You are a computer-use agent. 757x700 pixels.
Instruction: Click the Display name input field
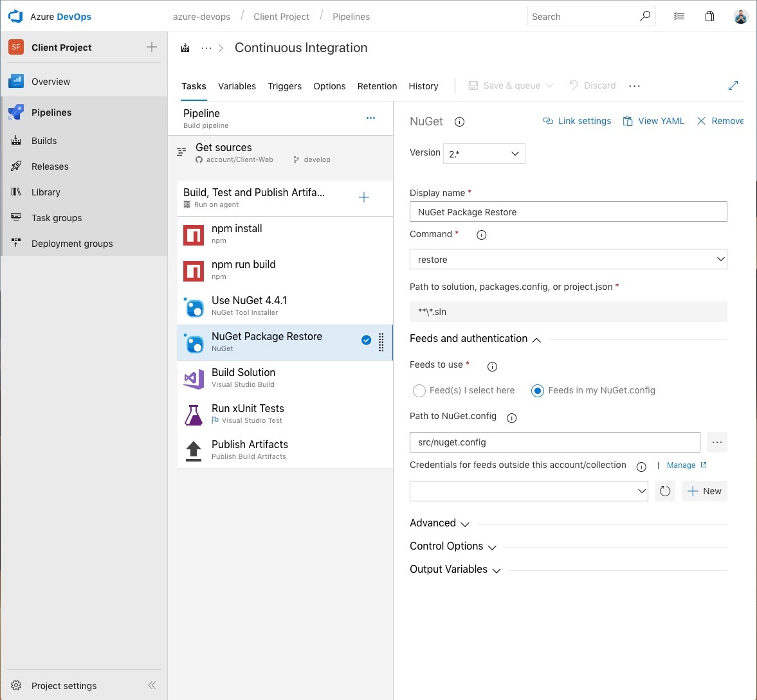point(568,211)
